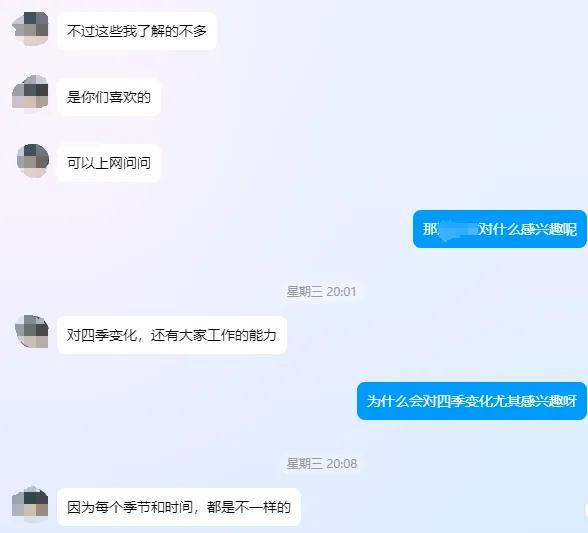Click the 星期三 20:01 timestamp
This screenshot has height=533, width=588.
click(x=321, y=291)
